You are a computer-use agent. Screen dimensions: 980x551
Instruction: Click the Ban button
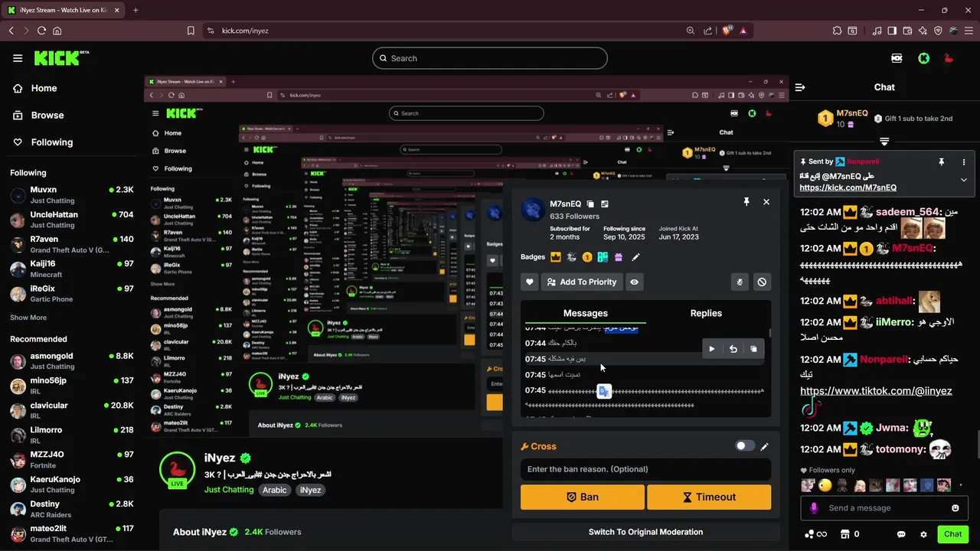pos(583,497)
